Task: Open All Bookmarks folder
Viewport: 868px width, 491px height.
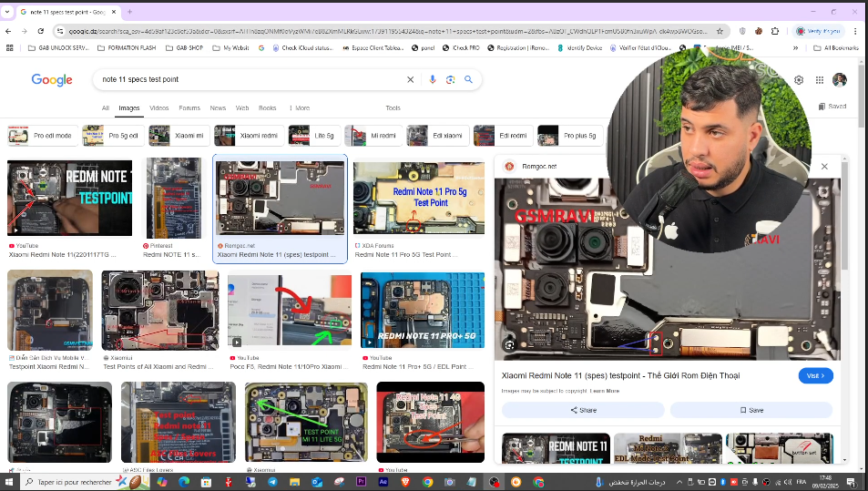Action: [836, 48]
